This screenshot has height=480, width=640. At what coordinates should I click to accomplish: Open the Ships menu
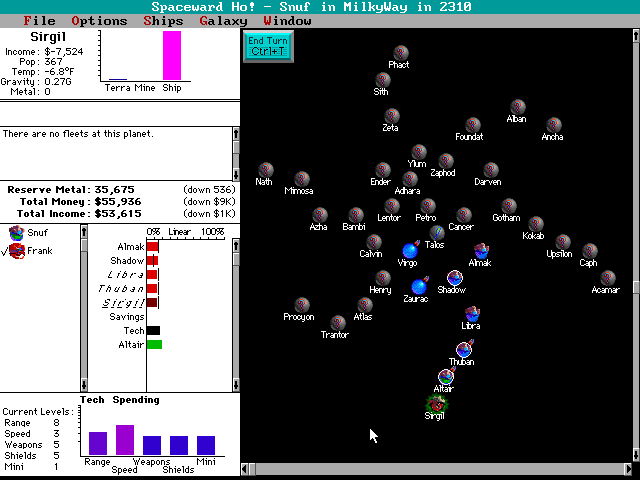pos(163,21)
